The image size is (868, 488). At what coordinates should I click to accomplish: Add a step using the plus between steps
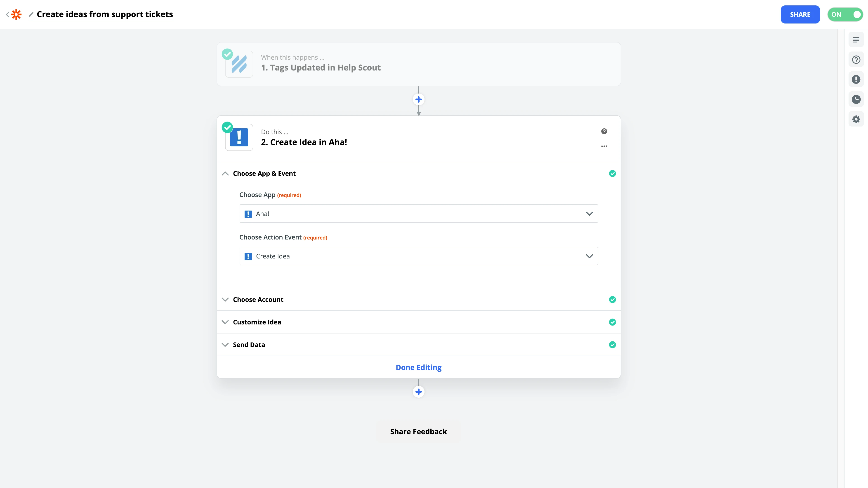(x=418, y=99)
